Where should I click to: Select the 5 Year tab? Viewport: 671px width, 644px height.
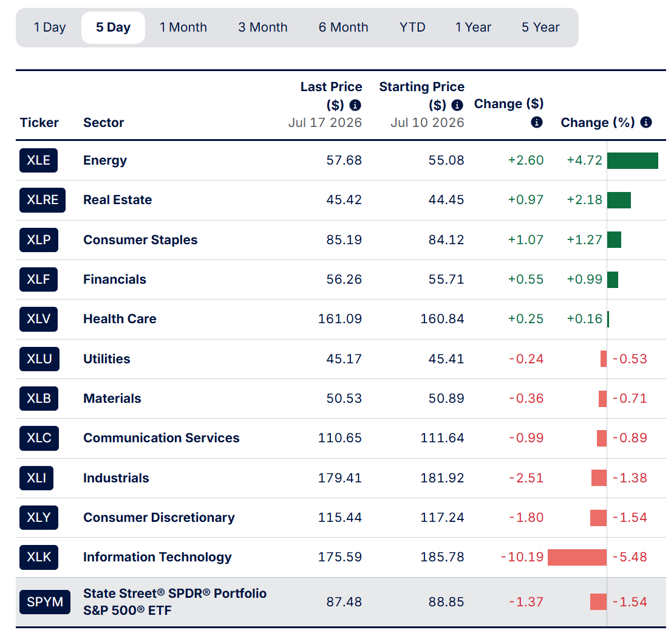click(x=540, y=27)
